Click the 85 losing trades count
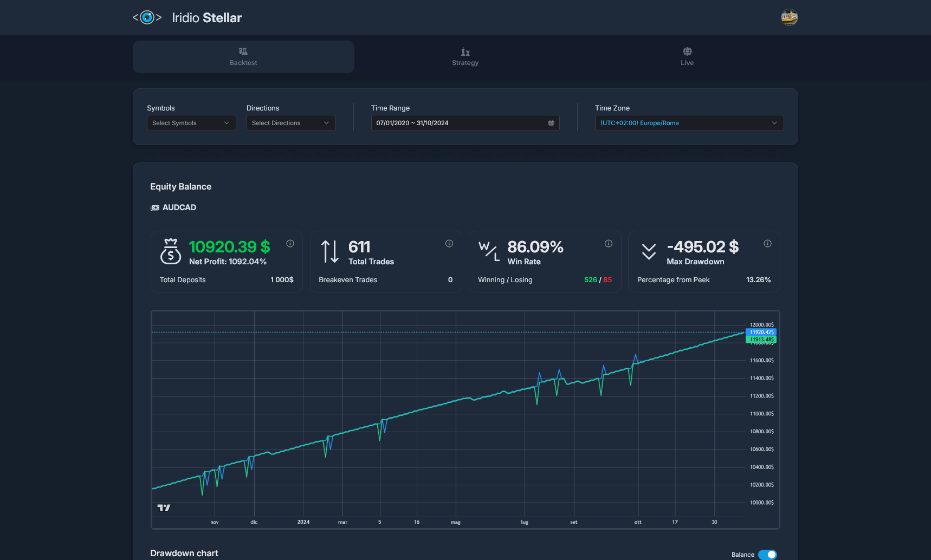This screenshot has height=560, width=931. coord(607,280)
